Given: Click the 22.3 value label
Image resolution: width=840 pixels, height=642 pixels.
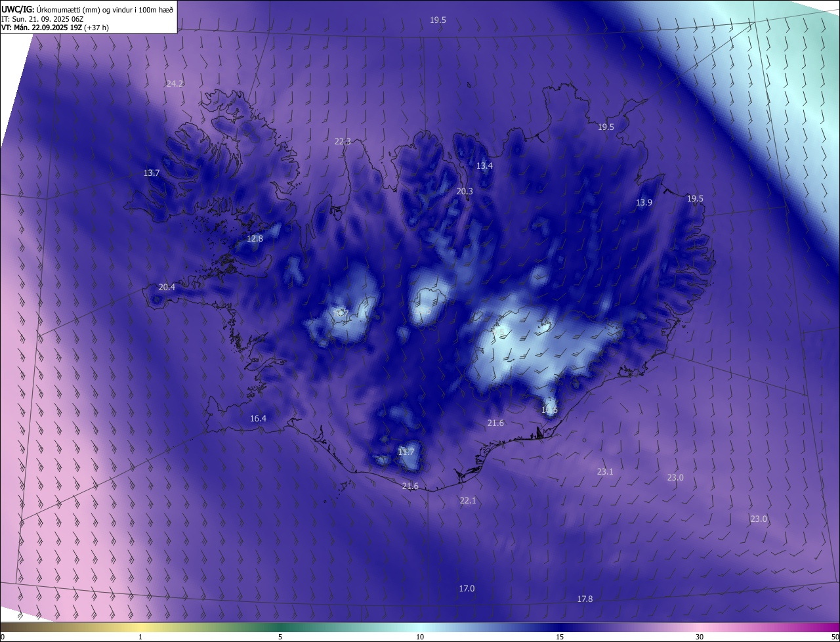Looking at the screenshot, I should pyautogui.click(x=343, y=142).
